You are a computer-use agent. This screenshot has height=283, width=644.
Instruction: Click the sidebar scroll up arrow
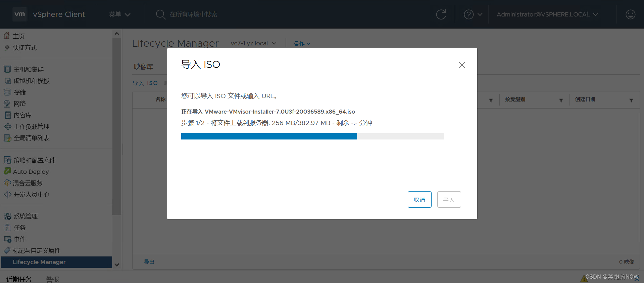click(x=117, y=34)
